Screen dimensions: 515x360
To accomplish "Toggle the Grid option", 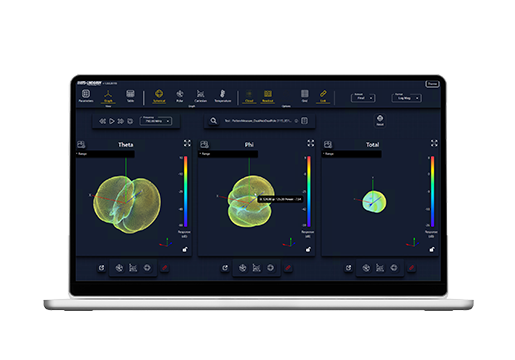I will (x=305, y=96).
